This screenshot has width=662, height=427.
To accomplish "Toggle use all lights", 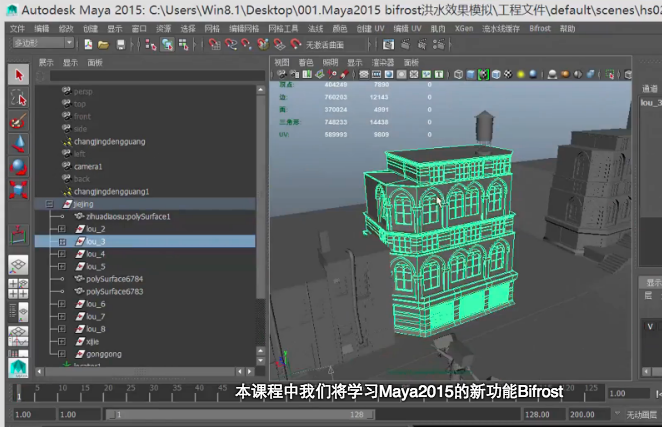I will pos(521,74).
